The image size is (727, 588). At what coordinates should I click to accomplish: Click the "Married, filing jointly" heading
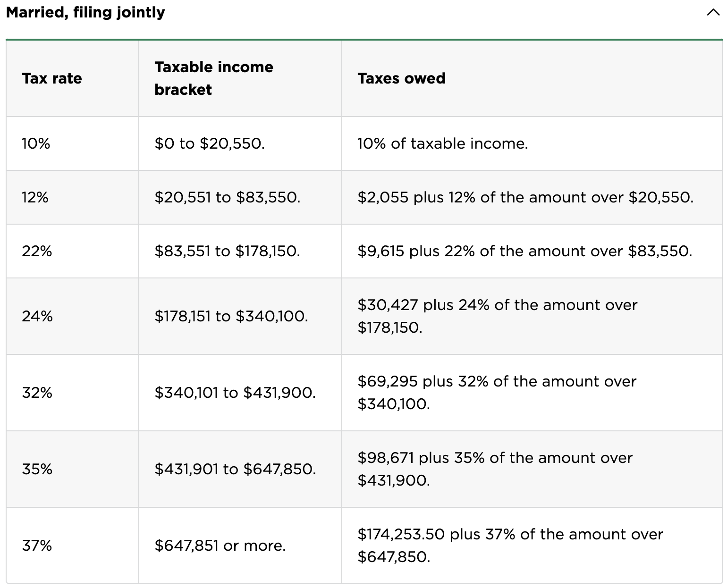pyautogui.click(x=85, y=12)
